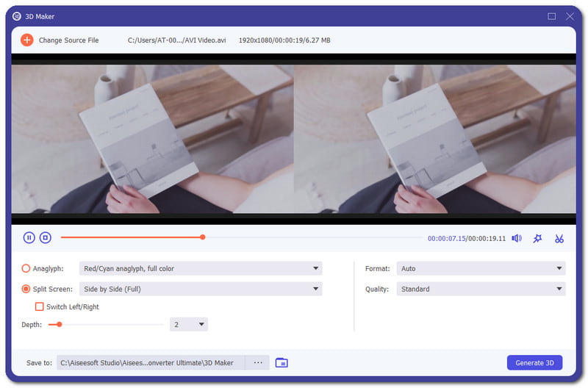Expand the Format Auto dropdown

click(481, 269)
